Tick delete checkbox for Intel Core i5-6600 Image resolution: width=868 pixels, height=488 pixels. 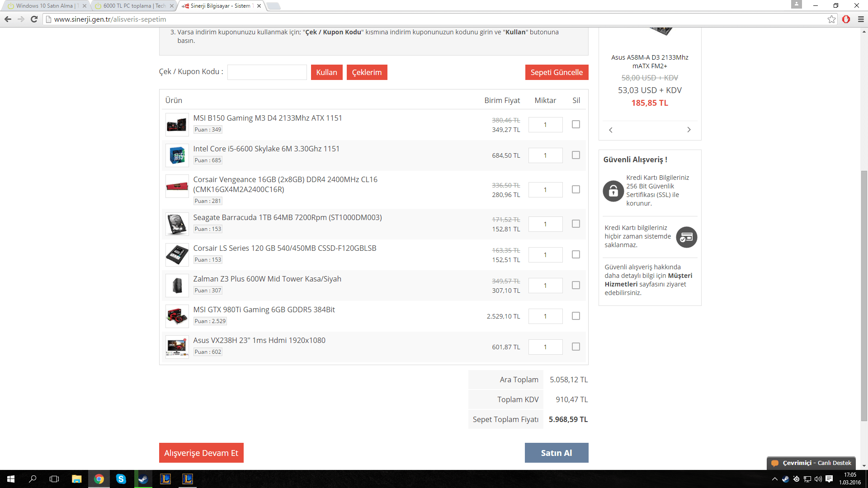pyautogui.click(x=576, y=155)
